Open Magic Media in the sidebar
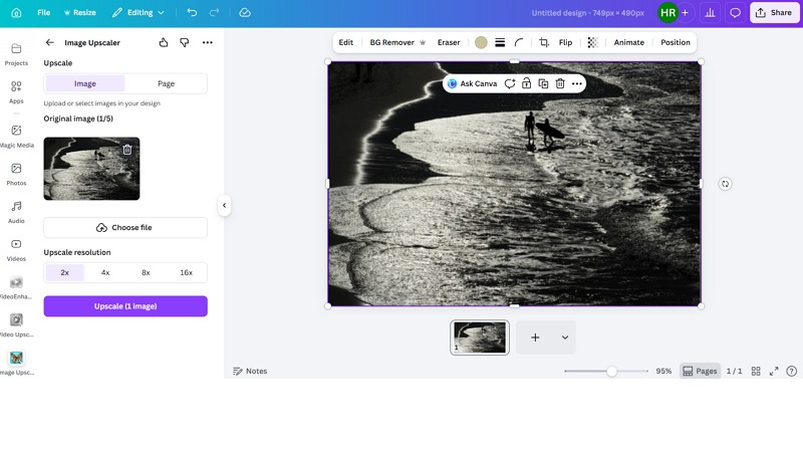 tap(16, 136)
